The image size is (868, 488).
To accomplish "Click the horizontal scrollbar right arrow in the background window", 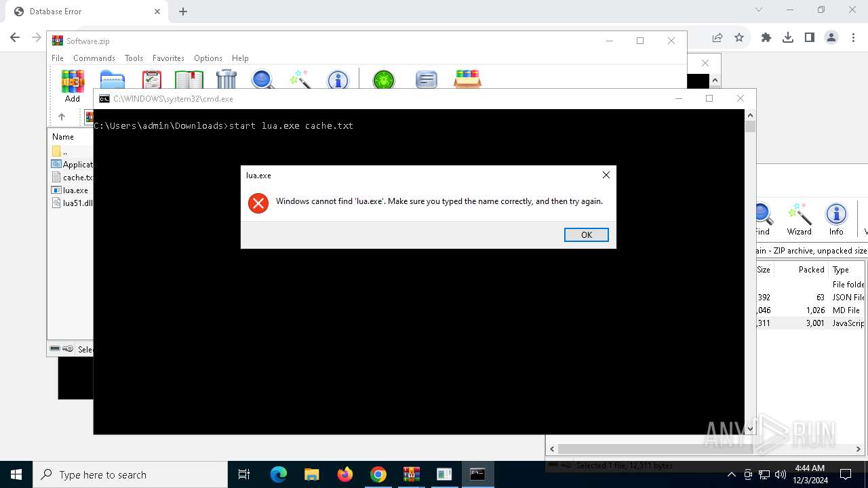I will [x=858, y=449].
